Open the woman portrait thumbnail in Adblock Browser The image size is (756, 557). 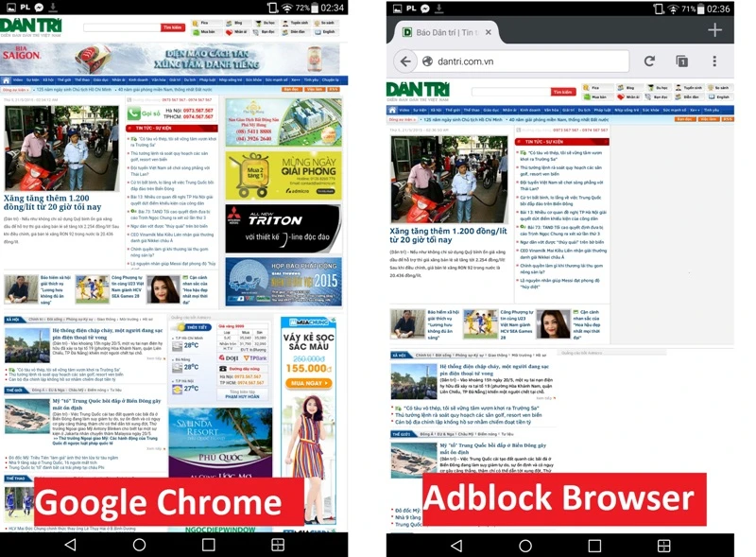[553, 324]
